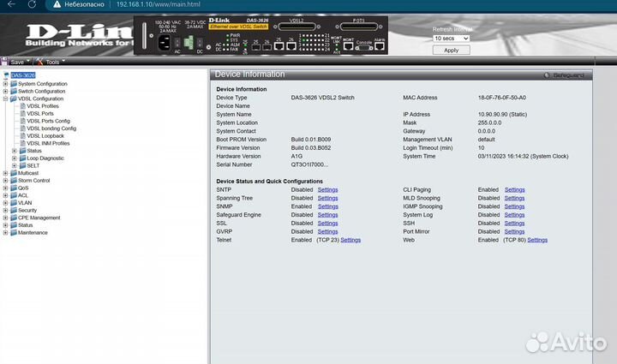
Task: Open VDSL Loopback page
Action: (x=45, y=136)
